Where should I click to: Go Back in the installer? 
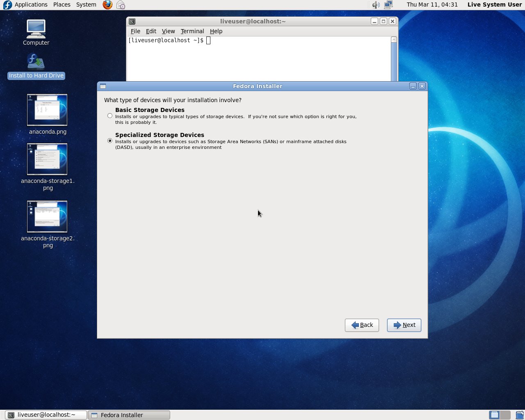362,325
